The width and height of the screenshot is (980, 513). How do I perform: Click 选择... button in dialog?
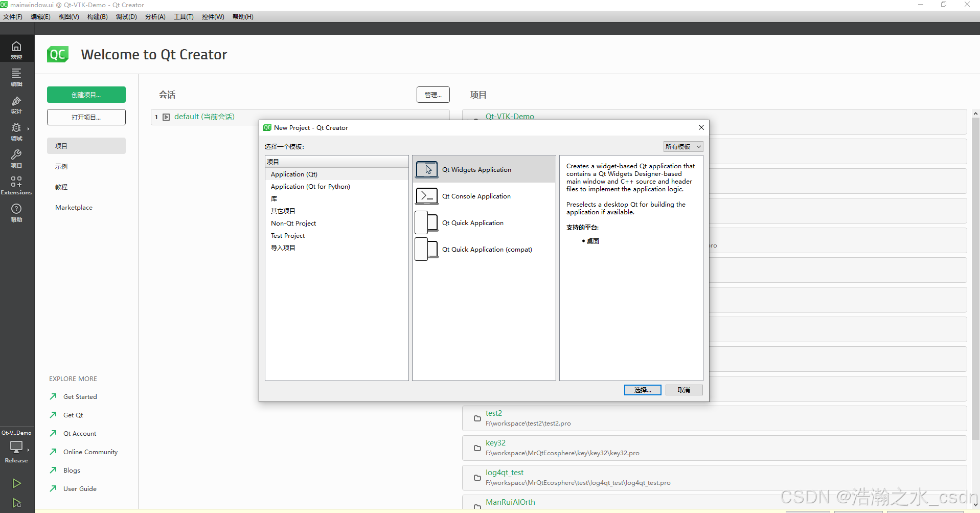[x=643, y=390]
